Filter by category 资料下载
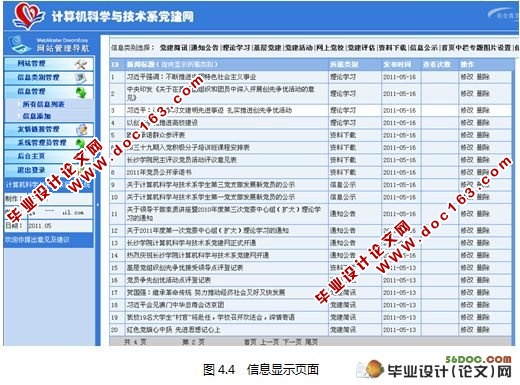 tap(393, 48)
